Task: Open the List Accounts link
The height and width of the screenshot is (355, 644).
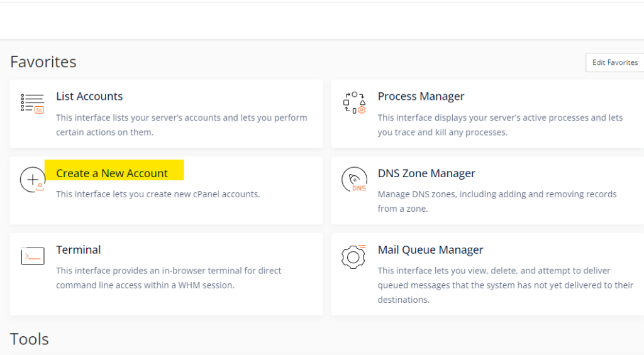Action: 89,97
